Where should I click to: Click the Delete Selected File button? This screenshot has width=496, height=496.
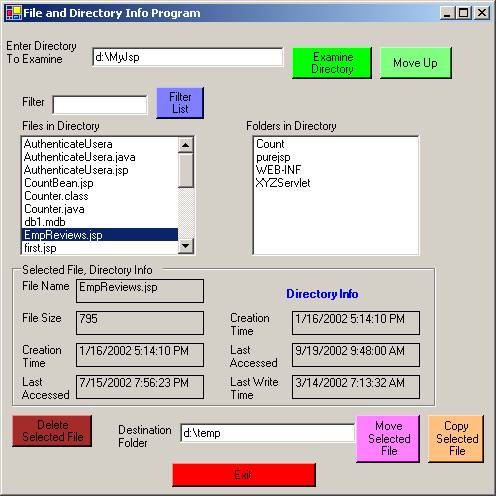52,431
